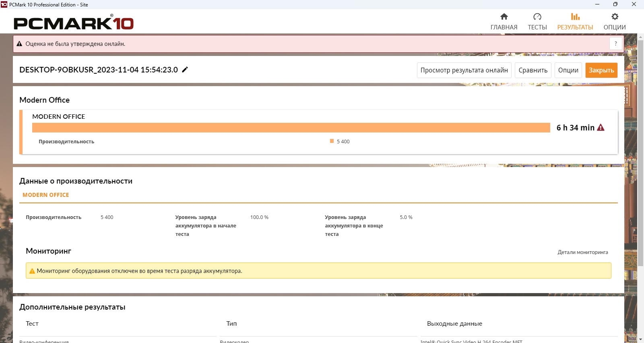Click the Сравнить button
This screenshot has width=644, height=343.
click(533, 70)
